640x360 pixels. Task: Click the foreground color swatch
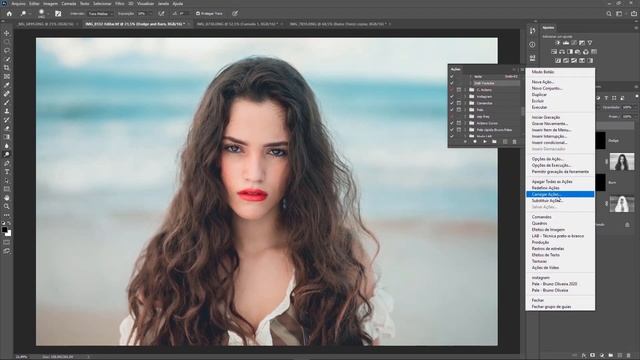(x=4, y=230)
